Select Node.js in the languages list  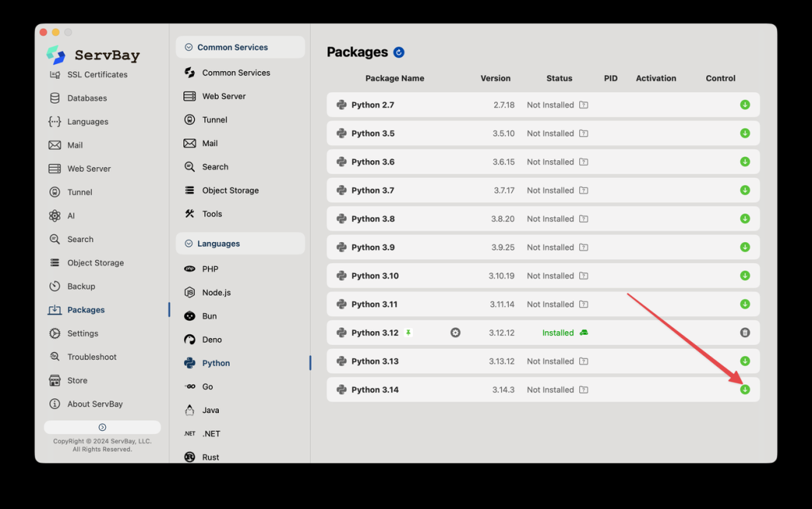click(216, 292)
